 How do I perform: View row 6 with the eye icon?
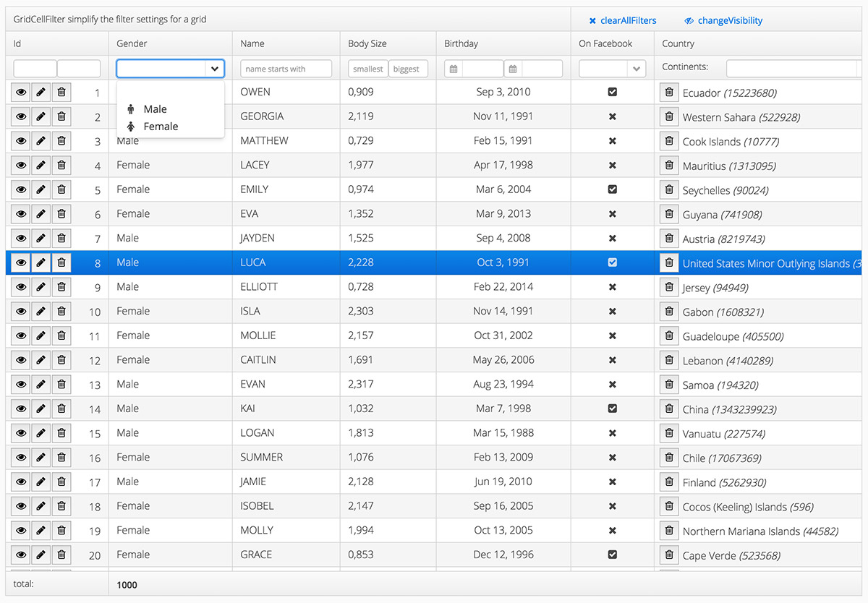(21, 214)
